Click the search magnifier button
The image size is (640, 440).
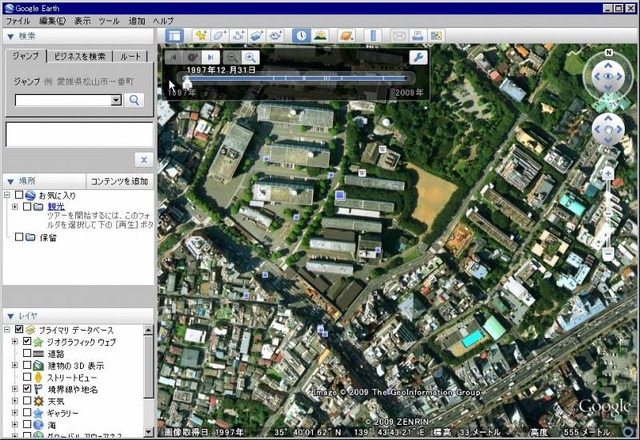[x=134, y=100]
